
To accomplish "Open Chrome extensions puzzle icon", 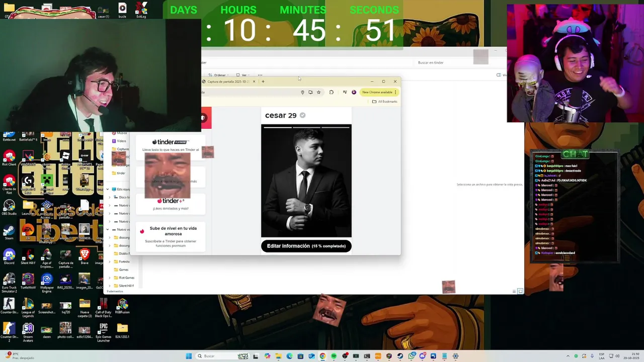I will point(331,92).
